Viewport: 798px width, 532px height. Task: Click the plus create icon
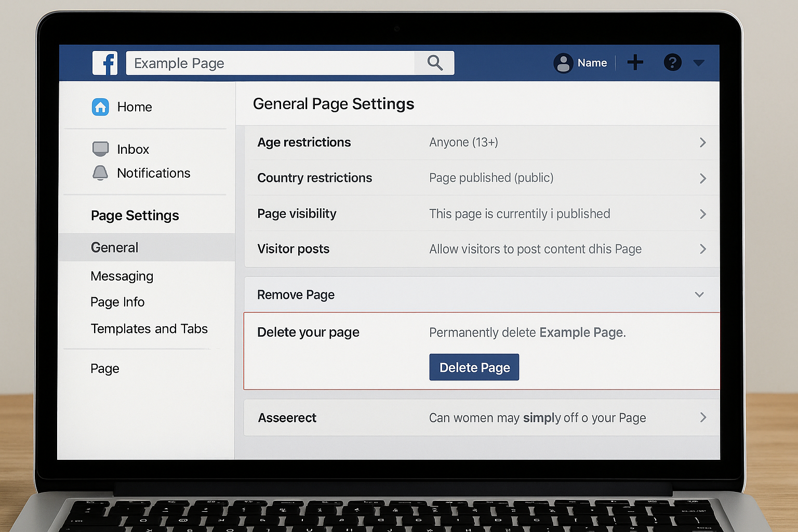635,63
